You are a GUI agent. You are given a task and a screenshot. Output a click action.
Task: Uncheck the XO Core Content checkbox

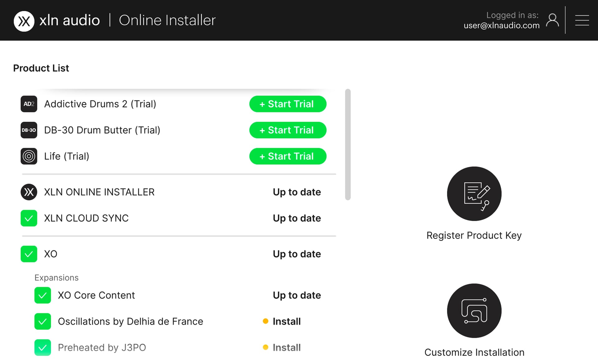(43, 295)
